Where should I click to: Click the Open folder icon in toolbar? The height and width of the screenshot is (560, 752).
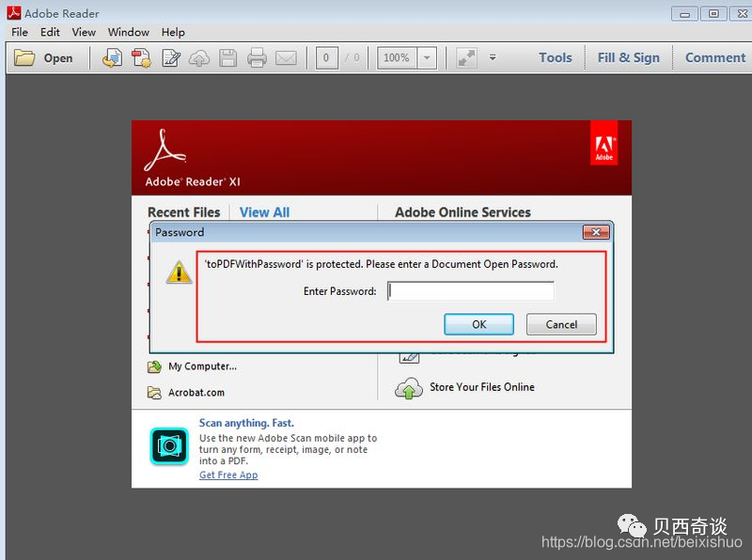pos(24,57)
